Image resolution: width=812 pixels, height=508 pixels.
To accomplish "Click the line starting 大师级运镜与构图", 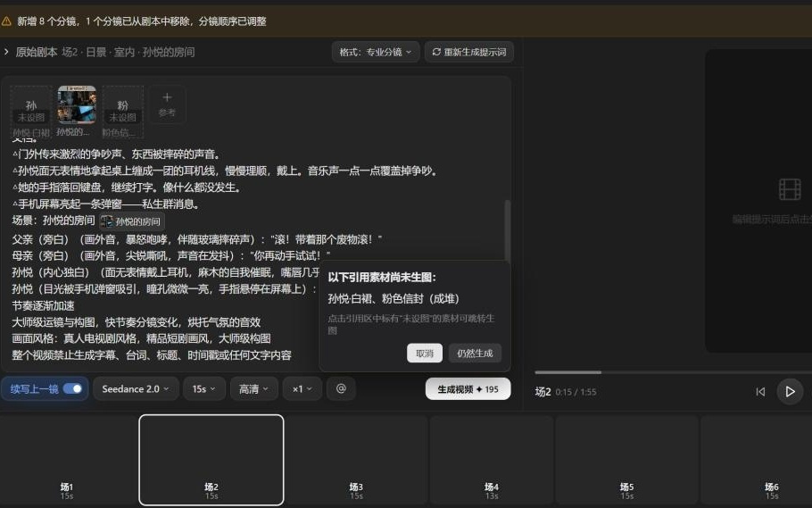I will coord(137,322).
